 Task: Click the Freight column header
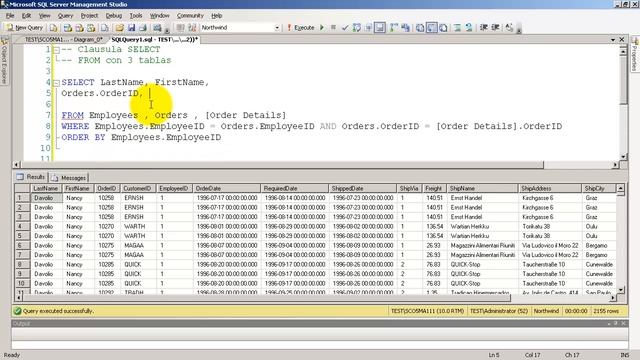tap(435, 188)
